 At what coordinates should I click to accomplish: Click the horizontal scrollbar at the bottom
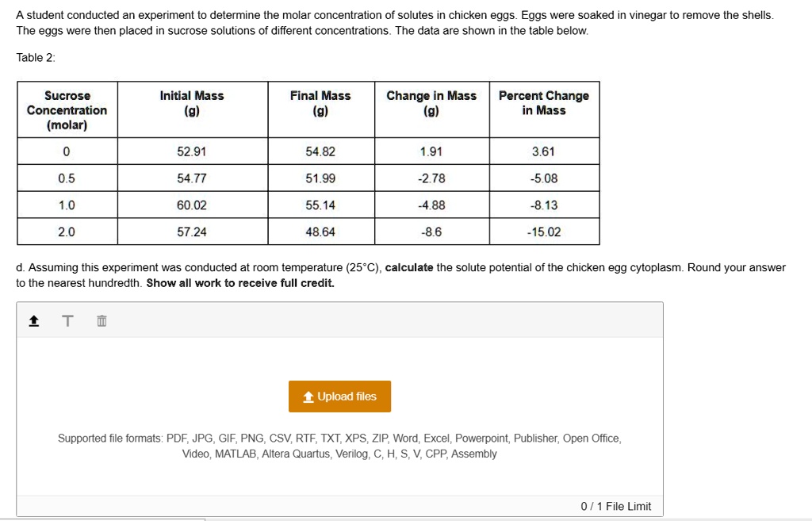(103, 519)
